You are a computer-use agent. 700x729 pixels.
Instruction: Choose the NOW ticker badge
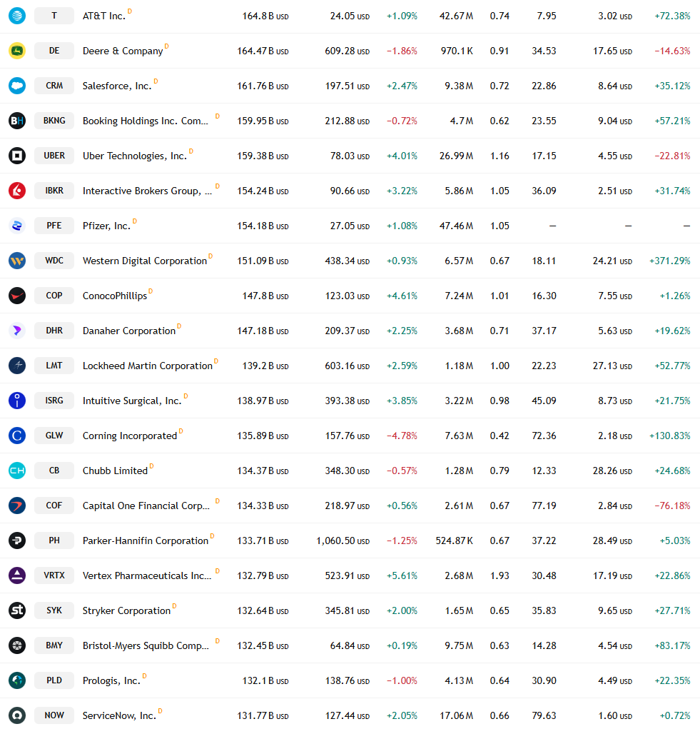point(54,715)
